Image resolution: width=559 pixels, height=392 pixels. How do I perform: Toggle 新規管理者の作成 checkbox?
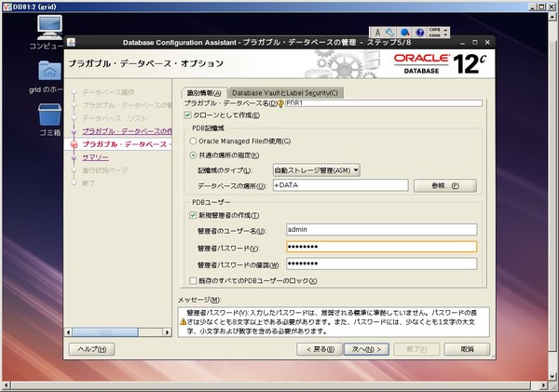pyautogui.click(x=193, y=215)
